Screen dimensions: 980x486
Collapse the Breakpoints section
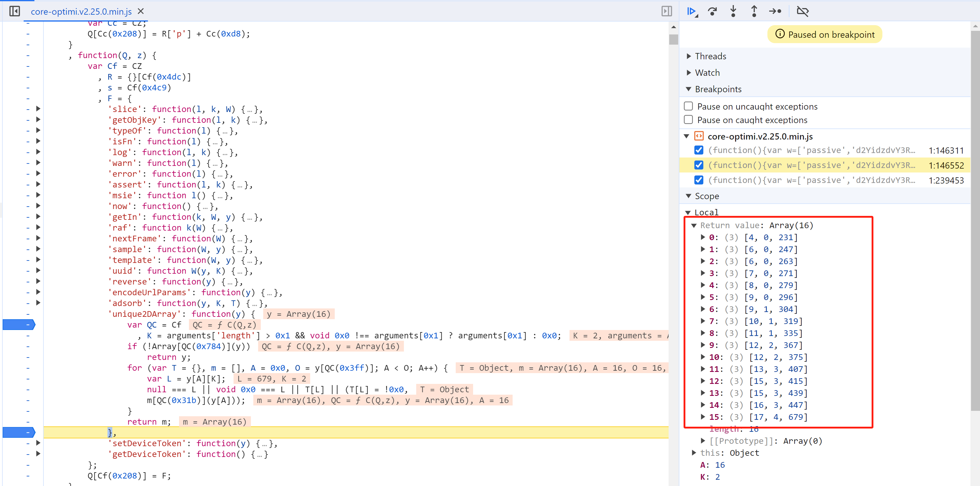click(689, 89)
